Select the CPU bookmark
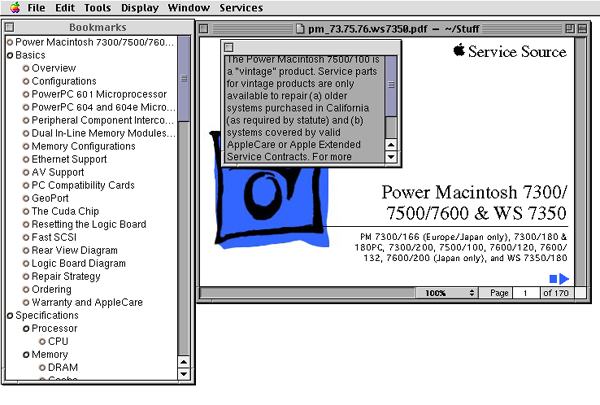The width and height of the screenshot is (600, 405). [58, 341]
